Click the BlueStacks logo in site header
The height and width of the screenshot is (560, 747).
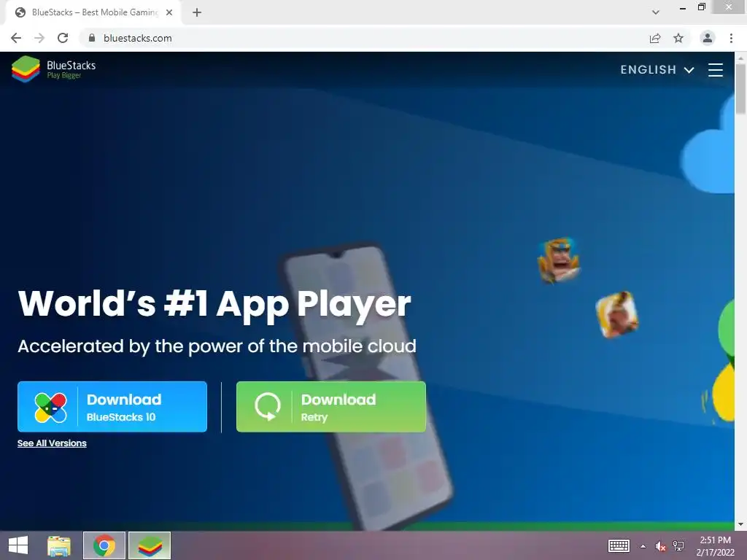(x=54, y=69)
